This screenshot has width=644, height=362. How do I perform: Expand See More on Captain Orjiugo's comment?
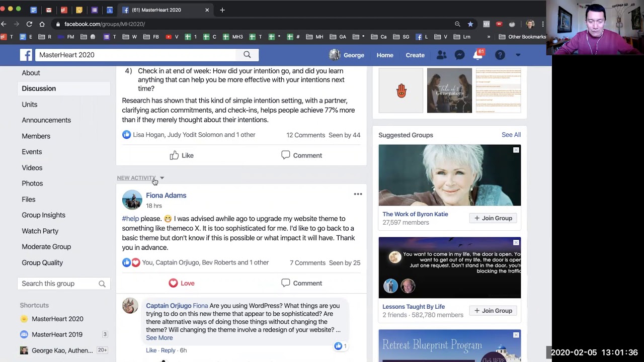tap(159, 338)
